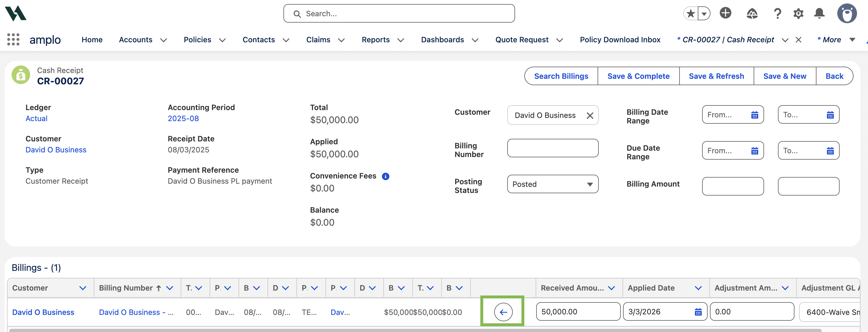Expand the Policies tab dropdown chevron
The height and width of the screenshot is (332, 868).
click(222, 40)
